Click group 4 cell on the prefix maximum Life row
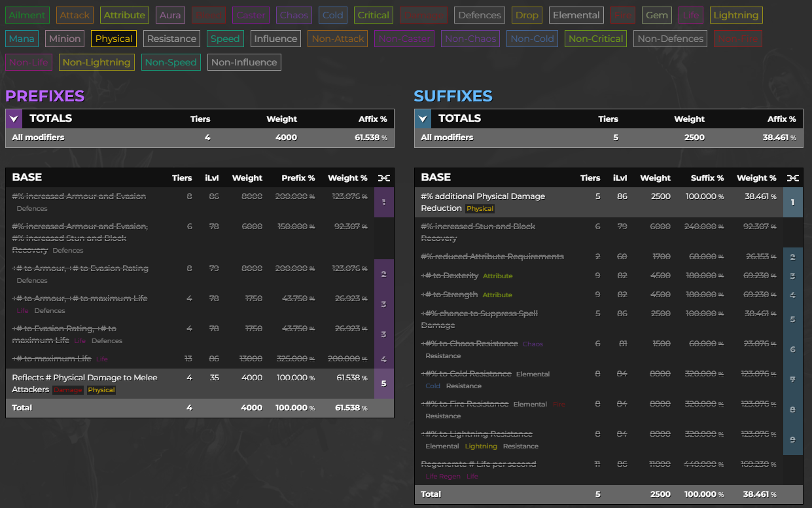Screen dimensions: 812x508 tap(384, 359)
